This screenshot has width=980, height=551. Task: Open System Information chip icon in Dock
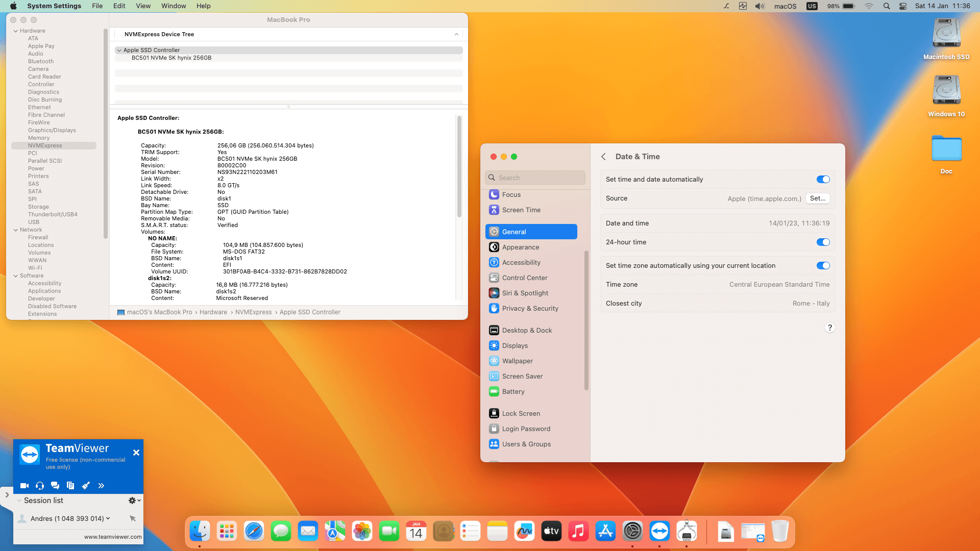(687, 531)
